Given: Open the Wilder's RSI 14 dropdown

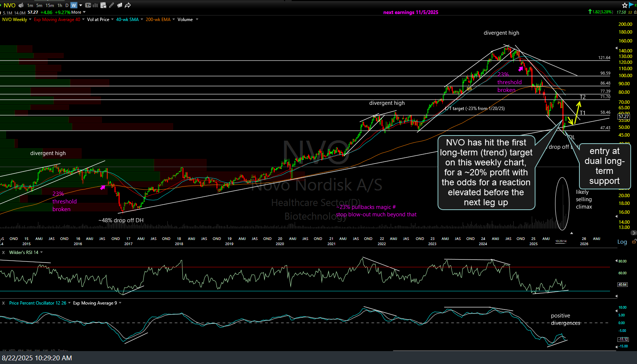Looking at the screenshot, I should (x=41, y=253).
